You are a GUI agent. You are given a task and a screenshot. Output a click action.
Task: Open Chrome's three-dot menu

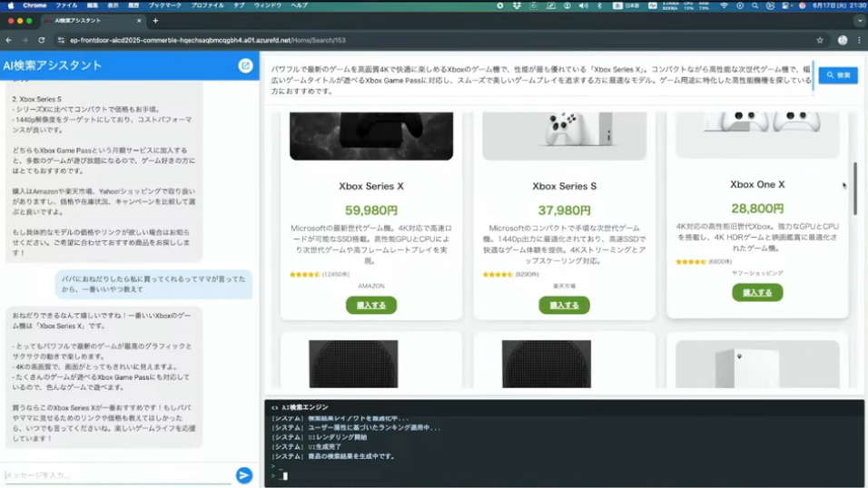pos(859,40)
